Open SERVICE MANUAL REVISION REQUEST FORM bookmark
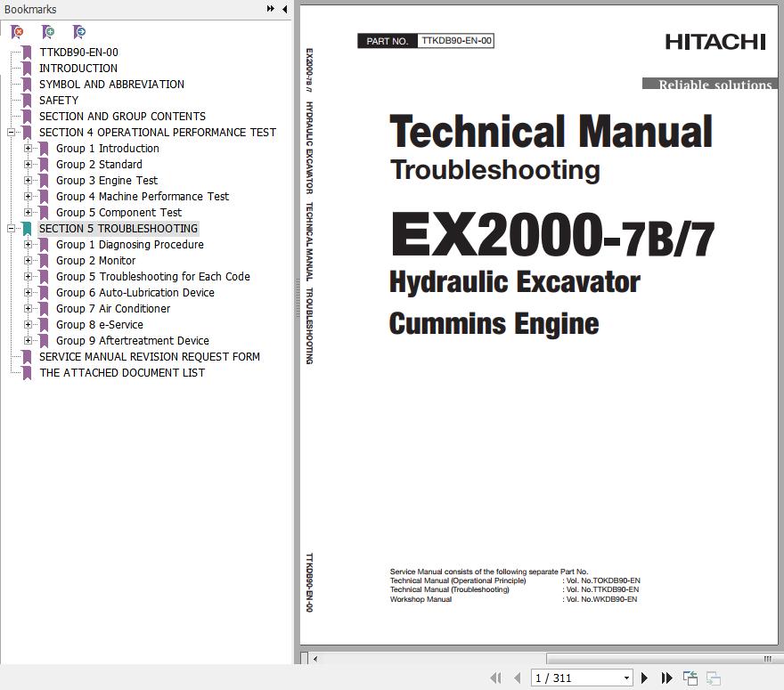Viewport: 784px width, 690px height. pos(150,356)
